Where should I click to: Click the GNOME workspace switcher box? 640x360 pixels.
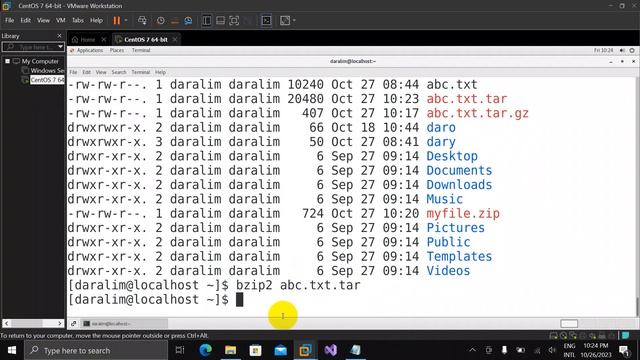click(569, 324)
